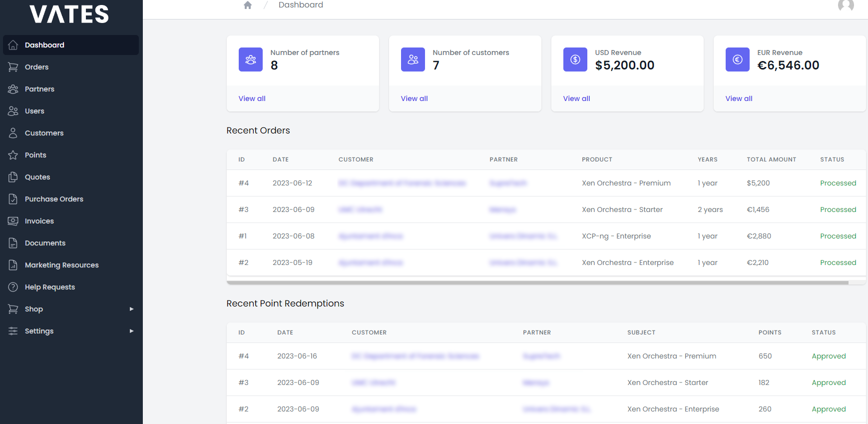Select Purchase Orders in sidebar

click(x=71, y=199)
